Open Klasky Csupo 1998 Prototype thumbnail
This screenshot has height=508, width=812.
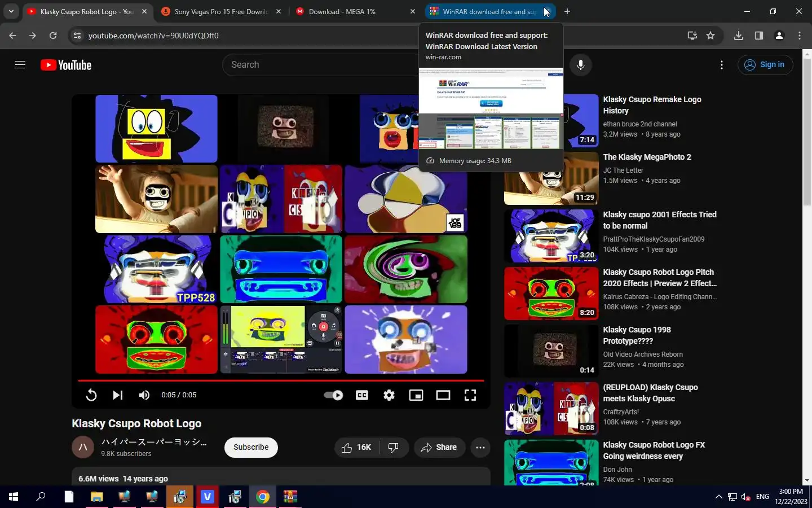click(x=551, y=351)
